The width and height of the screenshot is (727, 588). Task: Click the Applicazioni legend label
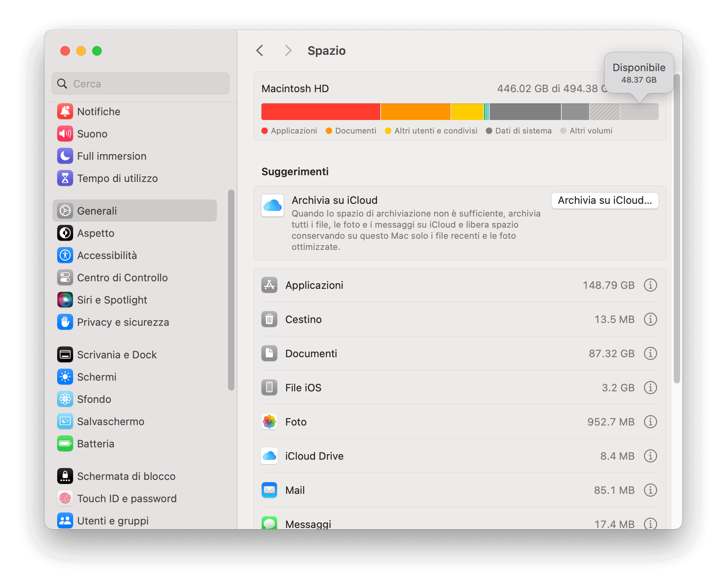(x=294, y=131)
